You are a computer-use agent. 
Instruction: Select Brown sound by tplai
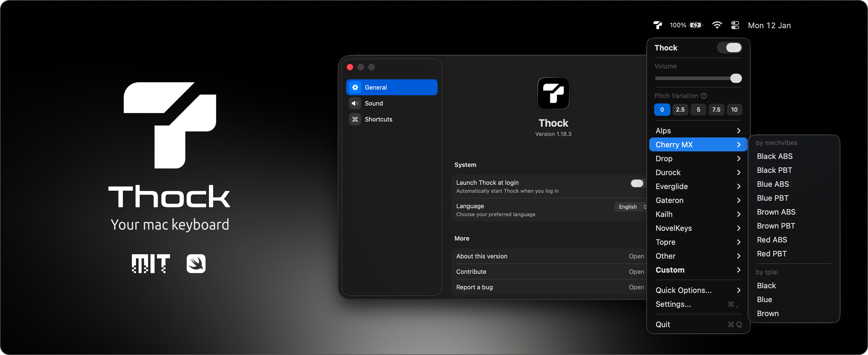tap(794, 313)
